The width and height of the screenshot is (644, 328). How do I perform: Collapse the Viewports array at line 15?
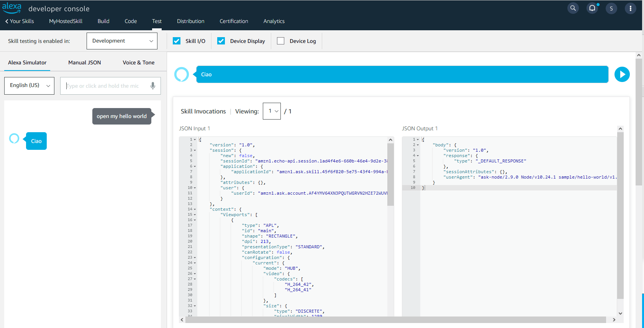pos(195,215)
